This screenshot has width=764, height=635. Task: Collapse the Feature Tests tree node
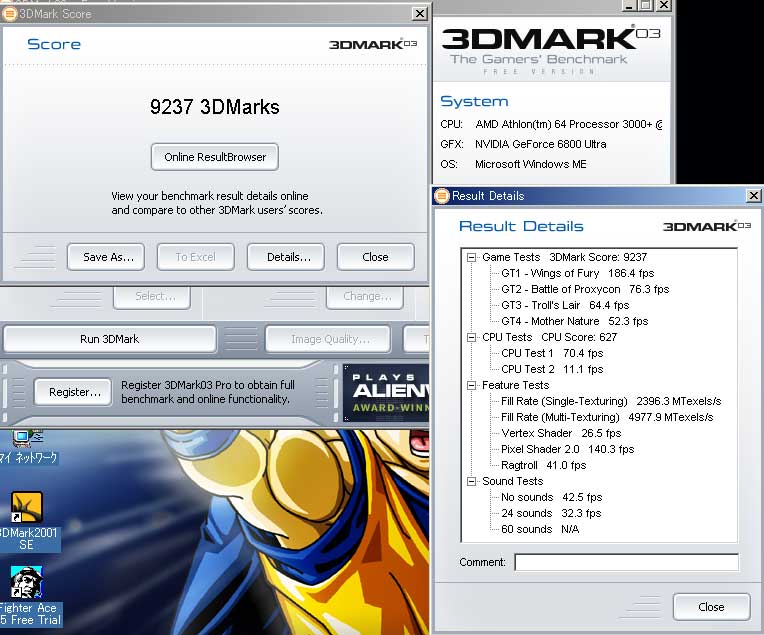471,385
